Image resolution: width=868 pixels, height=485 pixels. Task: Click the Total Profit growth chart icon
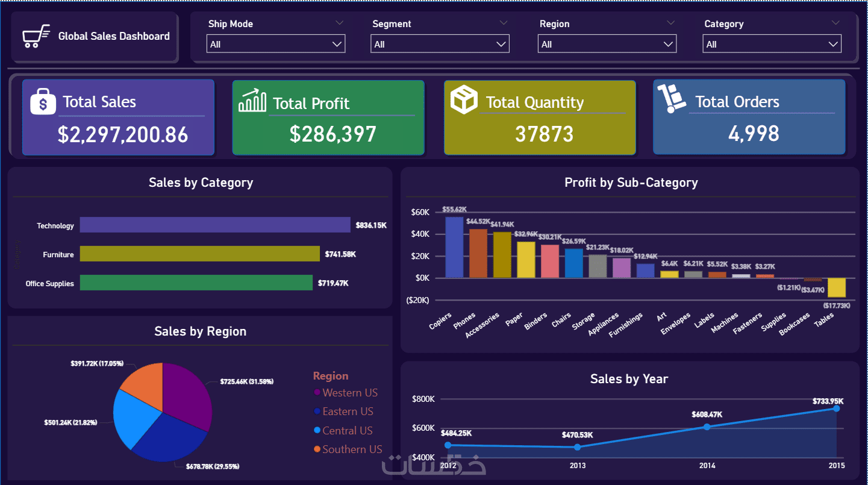[252, 101]
